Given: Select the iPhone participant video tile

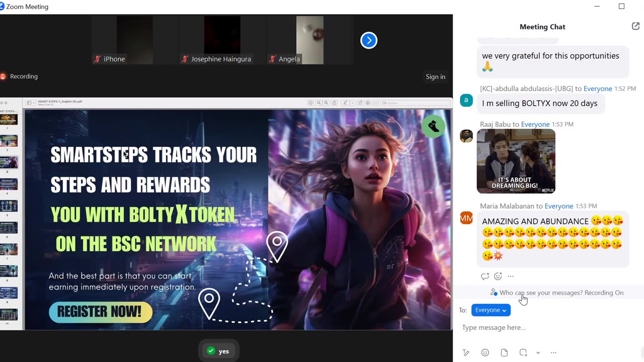Looking at the screenshot, I should pyautogui.click(x=134, y=40).
